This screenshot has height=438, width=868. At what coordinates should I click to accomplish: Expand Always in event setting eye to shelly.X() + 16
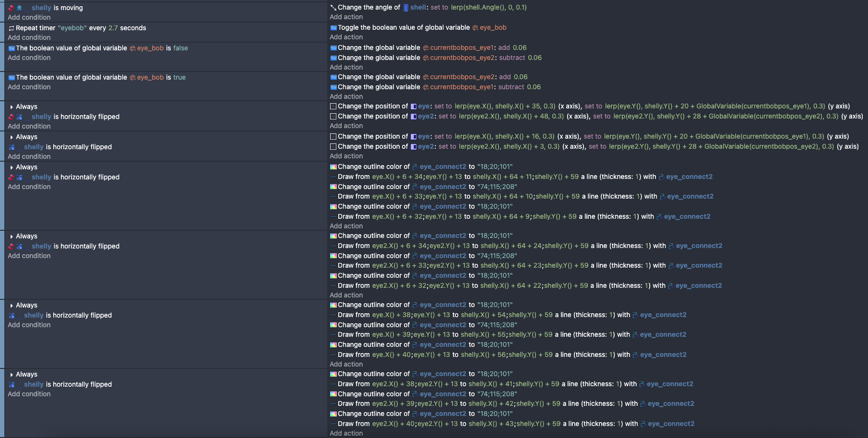tap(12, 137)
